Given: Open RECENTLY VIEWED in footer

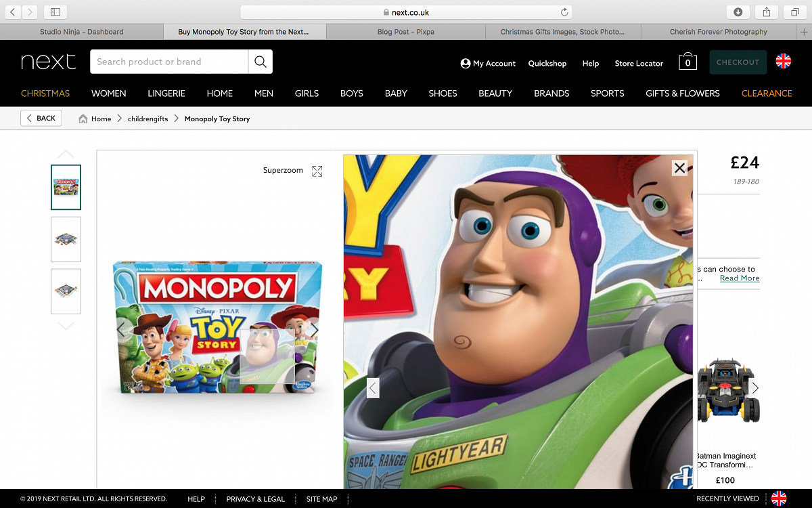Looking at the screenshot, I should (x=727, y=499).
